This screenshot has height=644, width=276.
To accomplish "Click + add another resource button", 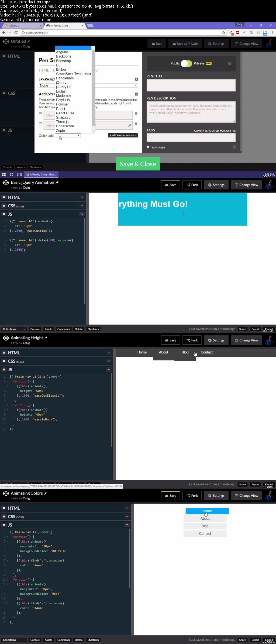I will pyautogui.click(x=123, y=135).
